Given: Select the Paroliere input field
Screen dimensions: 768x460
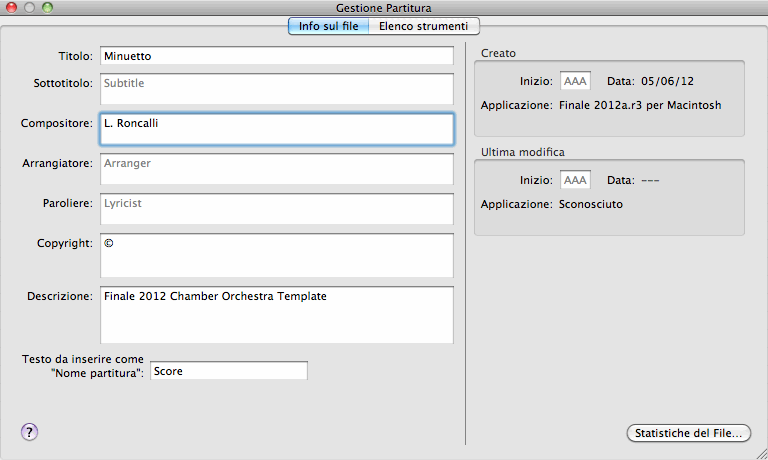Looking at the screenshot, I should 277,209.
